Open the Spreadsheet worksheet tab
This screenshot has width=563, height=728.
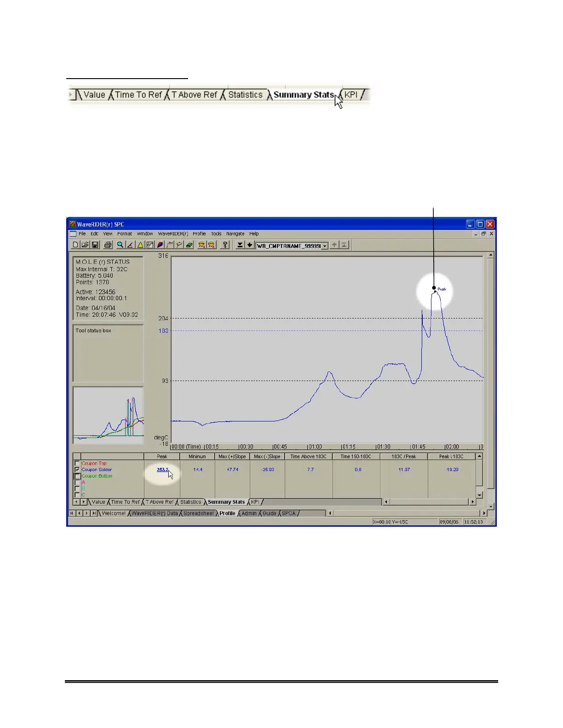pyautogui.click(x=199, y=513)
